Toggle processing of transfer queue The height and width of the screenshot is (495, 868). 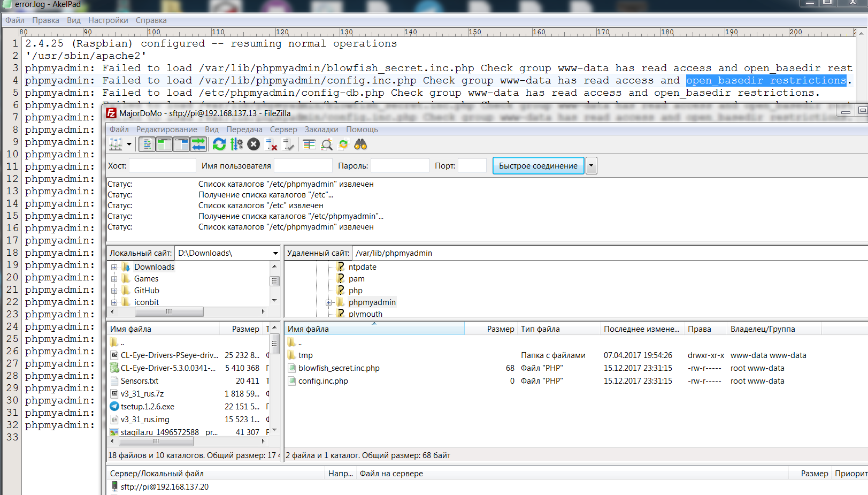(x=236, y=144)
